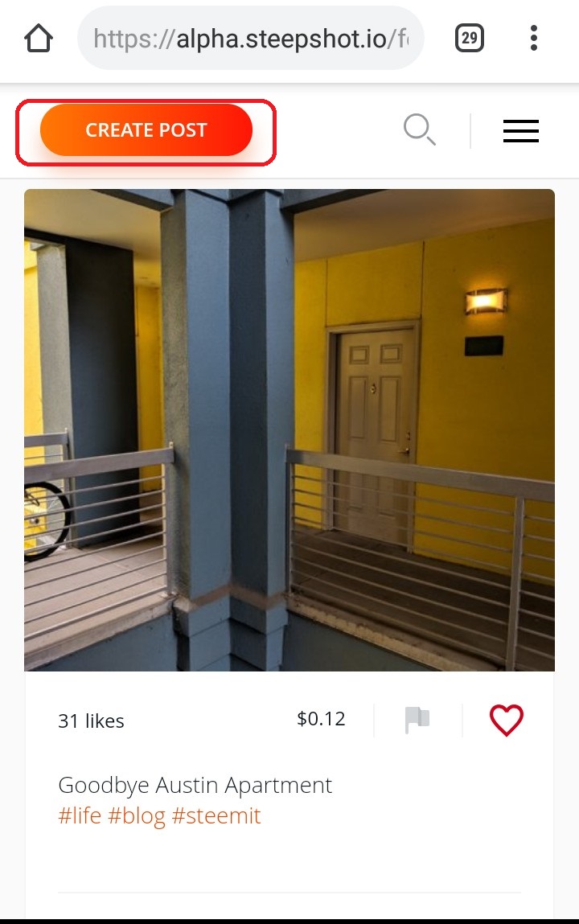
Task: Open the Goodbye Austin Apartment caption text
Action: click(195, 785)
